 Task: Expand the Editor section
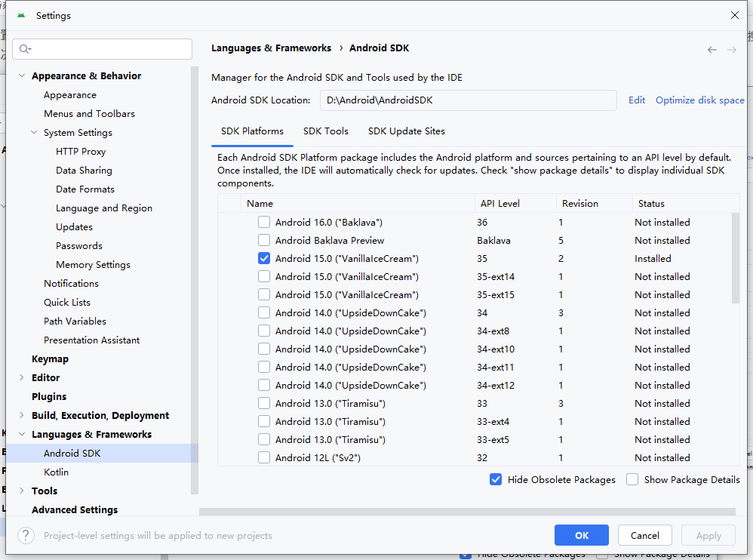[22, 377]
